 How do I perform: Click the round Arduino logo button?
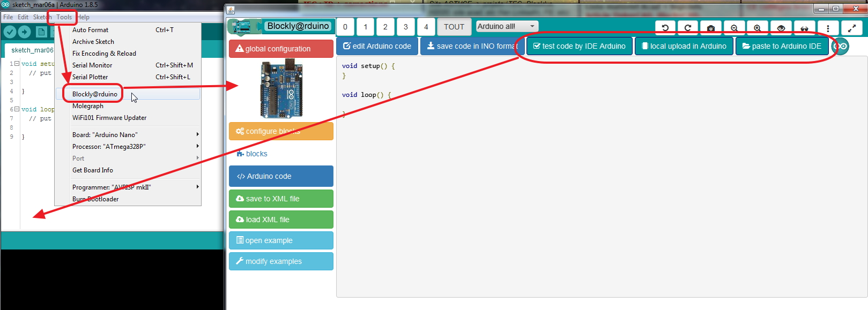pos(841,47)
